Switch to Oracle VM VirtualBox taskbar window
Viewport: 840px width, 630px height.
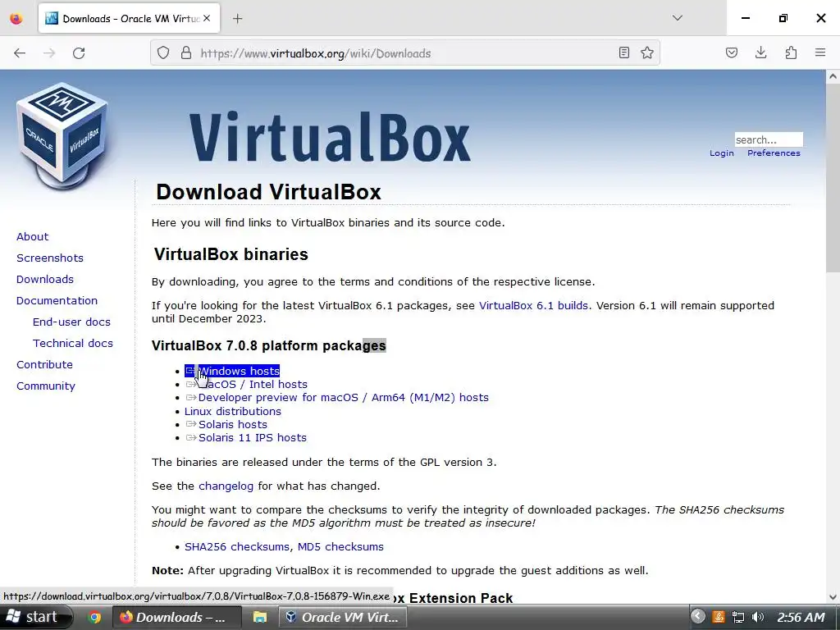pos(343,618)
